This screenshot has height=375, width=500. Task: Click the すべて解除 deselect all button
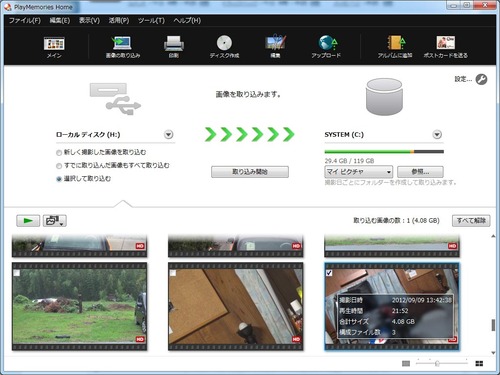(471, 221)
